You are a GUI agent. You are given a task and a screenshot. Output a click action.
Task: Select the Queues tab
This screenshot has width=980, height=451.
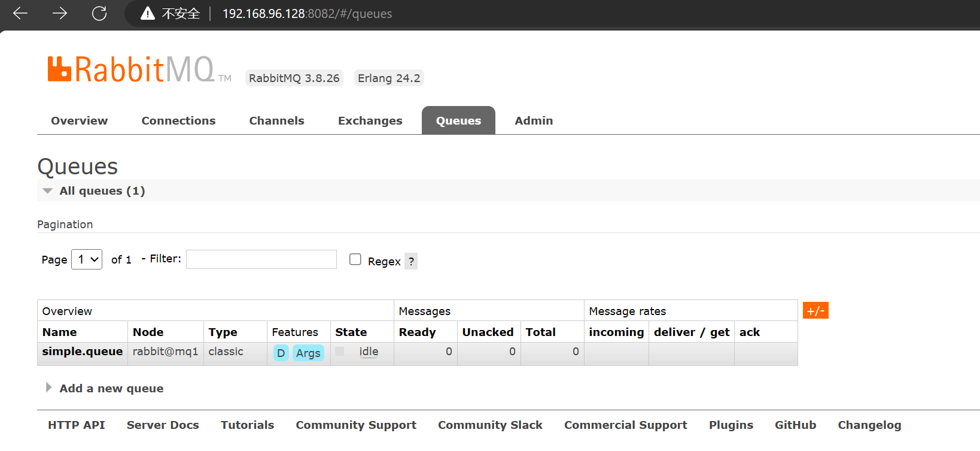(x=458, y=120)
